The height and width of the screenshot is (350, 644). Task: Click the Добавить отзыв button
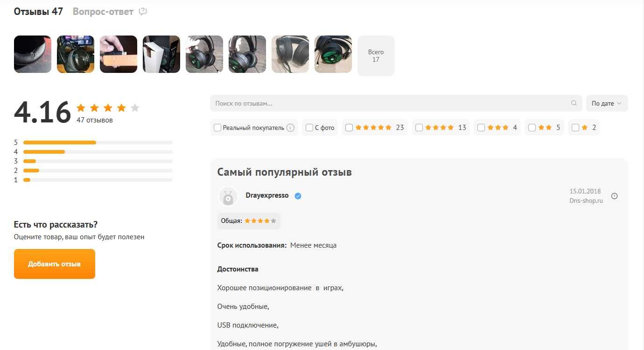point(55,264)
